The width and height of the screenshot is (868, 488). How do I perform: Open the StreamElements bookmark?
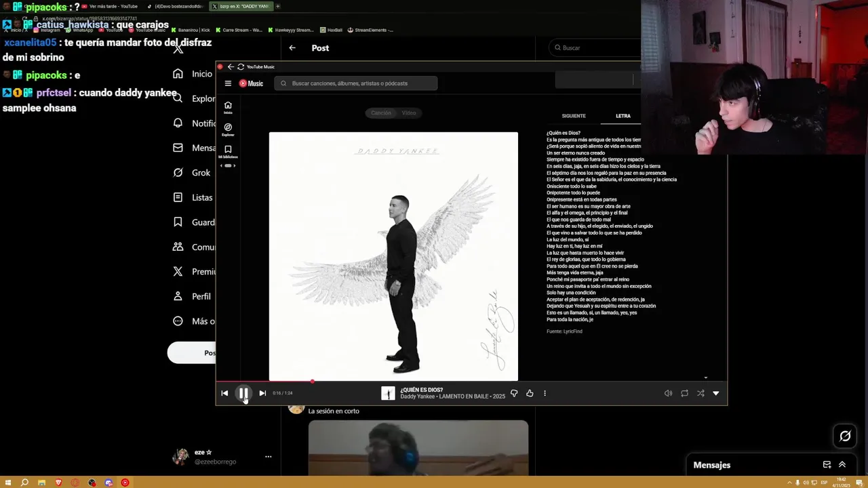click(x=370, y=30)
